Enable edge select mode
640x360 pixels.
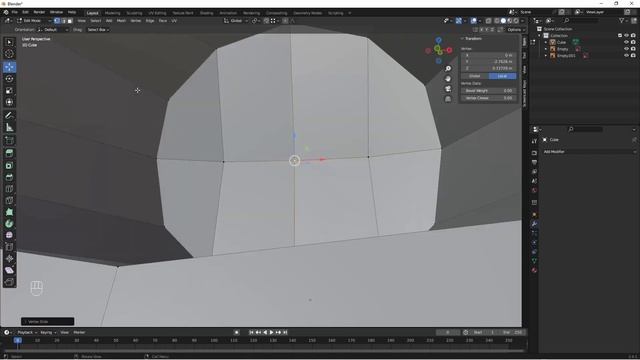tap(64, 20)
